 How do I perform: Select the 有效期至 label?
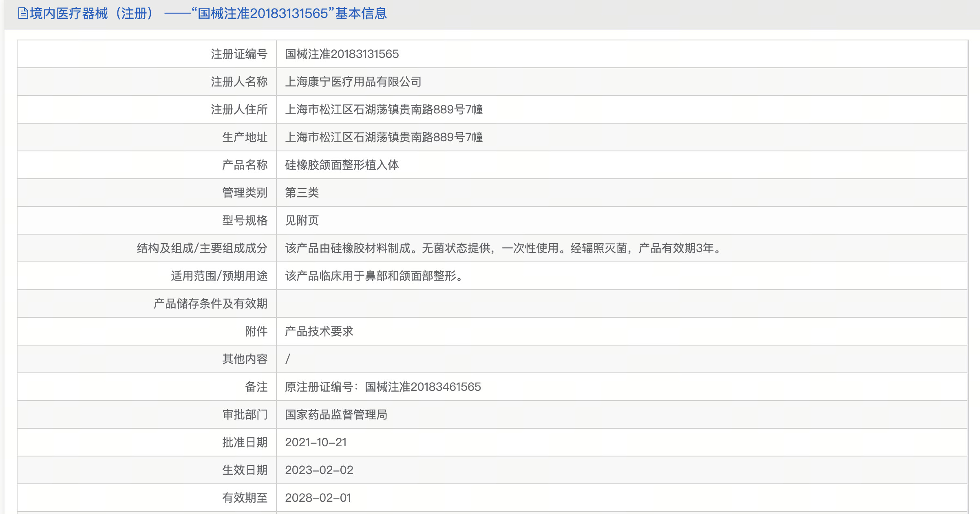pos(245,498)
